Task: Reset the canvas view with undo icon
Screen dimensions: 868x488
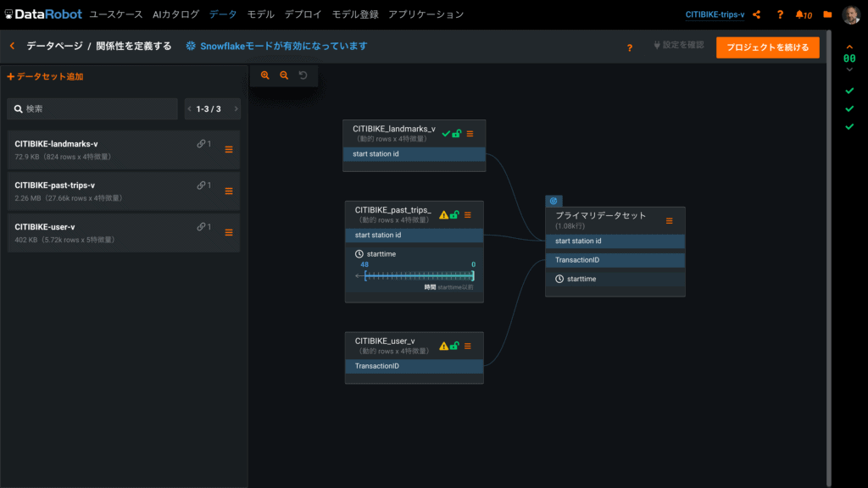Action: coord(303,75)
